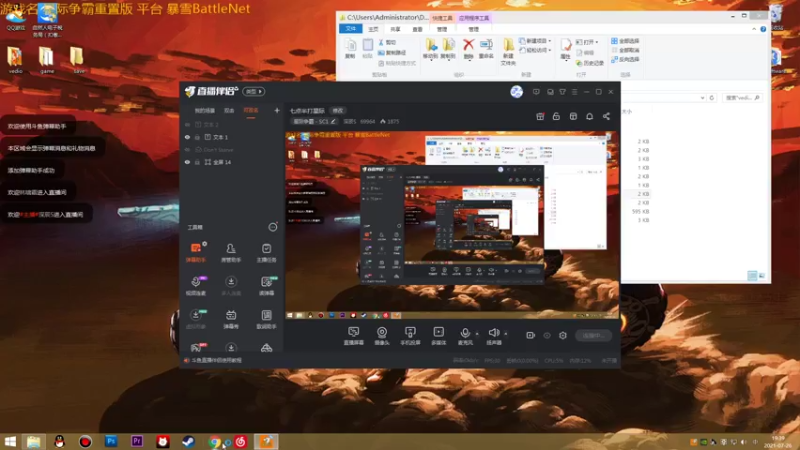Open the microphone dropdown arrow
Image resolution: width=800 pixels, height=450 pixels.
(477, 334)
